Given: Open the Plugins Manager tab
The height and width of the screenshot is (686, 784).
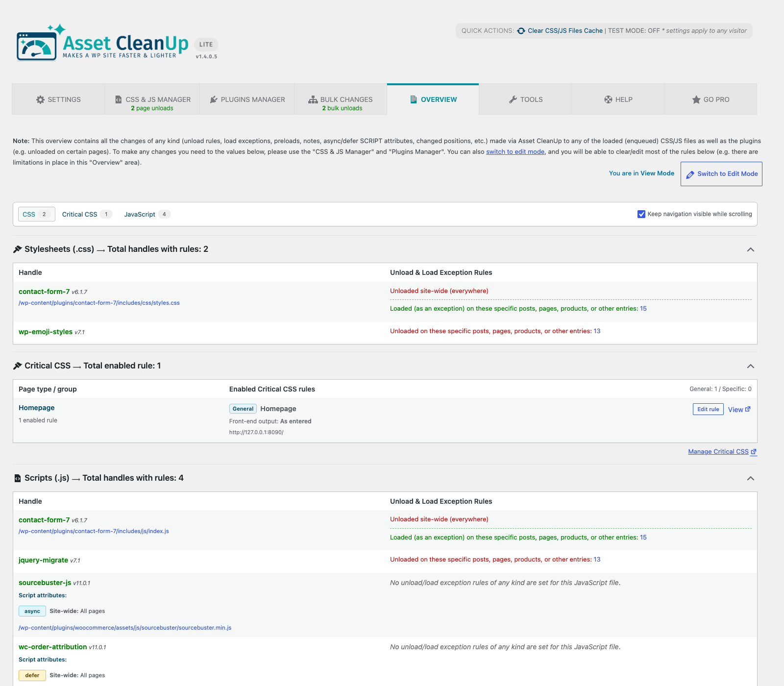Looking at the screenshot, I should coord(247,99).
